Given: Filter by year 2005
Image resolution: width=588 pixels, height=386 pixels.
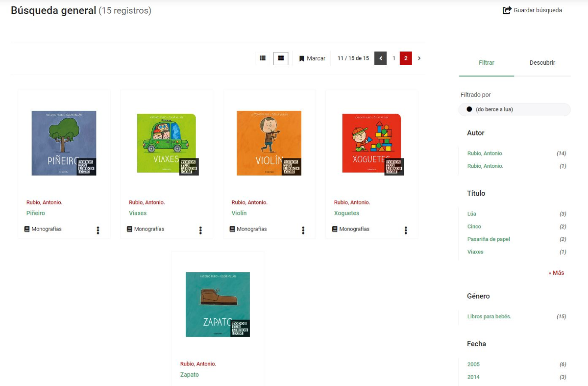Looking at the screenshot, I should 473,364.
